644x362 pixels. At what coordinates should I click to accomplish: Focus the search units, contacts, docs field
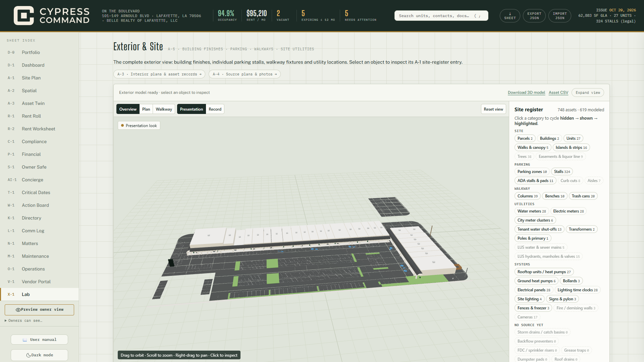(x=441, y=16)
